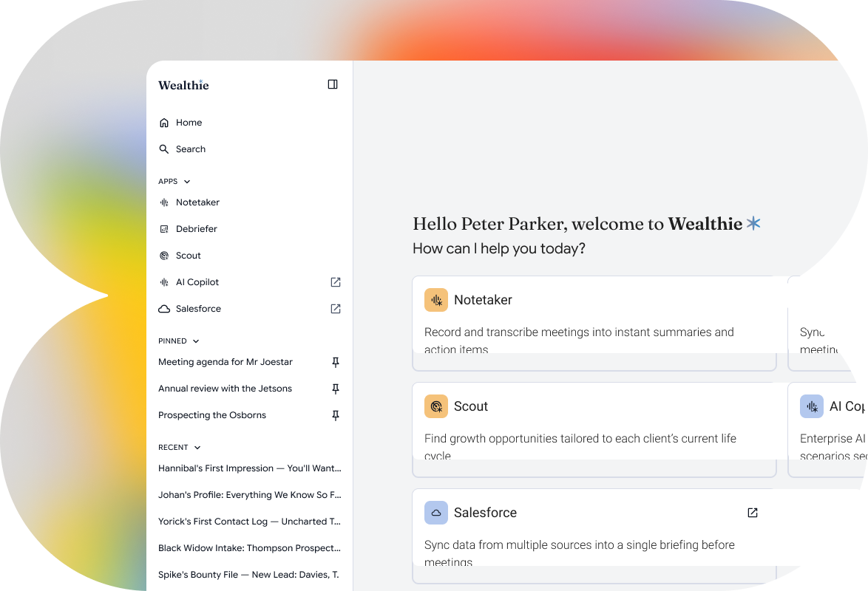Open external link icon on Salesforce card

tap(753, 513)
